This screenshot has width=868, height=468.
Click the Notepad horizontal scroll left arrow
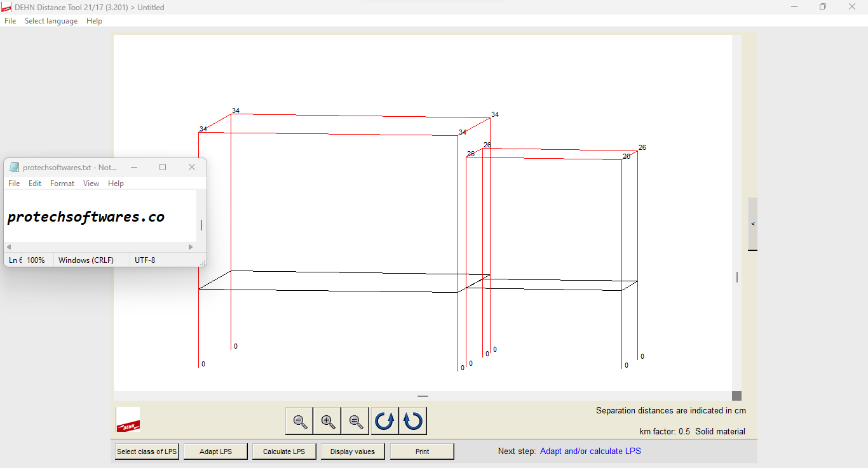(x=9, y=247)
